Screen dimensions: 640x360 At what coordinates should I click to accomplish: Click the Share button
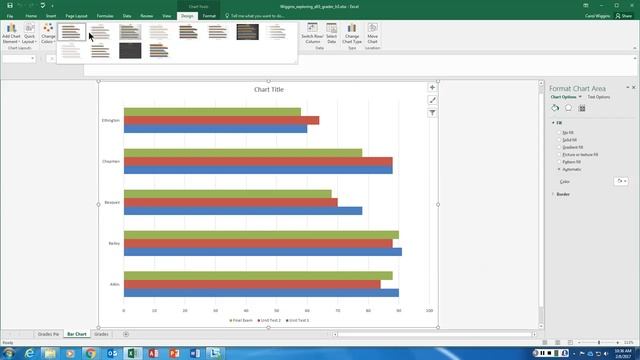coord(624,16)
